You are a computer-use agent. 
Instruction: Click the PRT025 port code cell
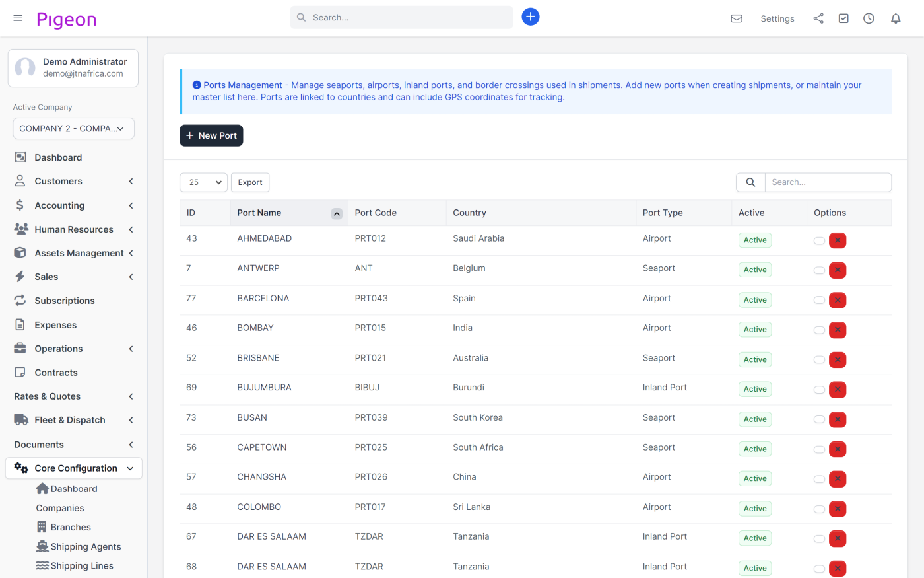371,447
